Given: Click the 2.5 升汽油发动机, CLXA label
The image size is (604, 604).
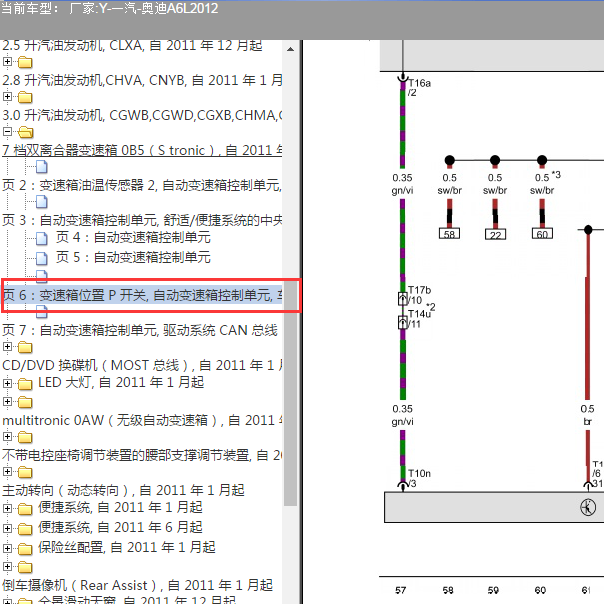Looking at the screenshot, I should tap(132, 45).
